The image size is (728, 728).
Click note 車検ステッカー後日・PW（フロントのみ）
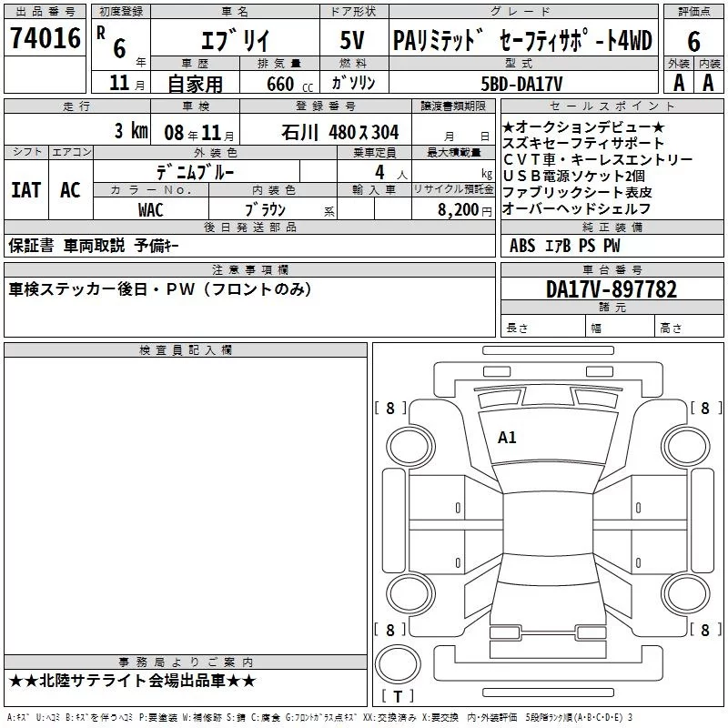pyautogui.click(x=160, y=289)
